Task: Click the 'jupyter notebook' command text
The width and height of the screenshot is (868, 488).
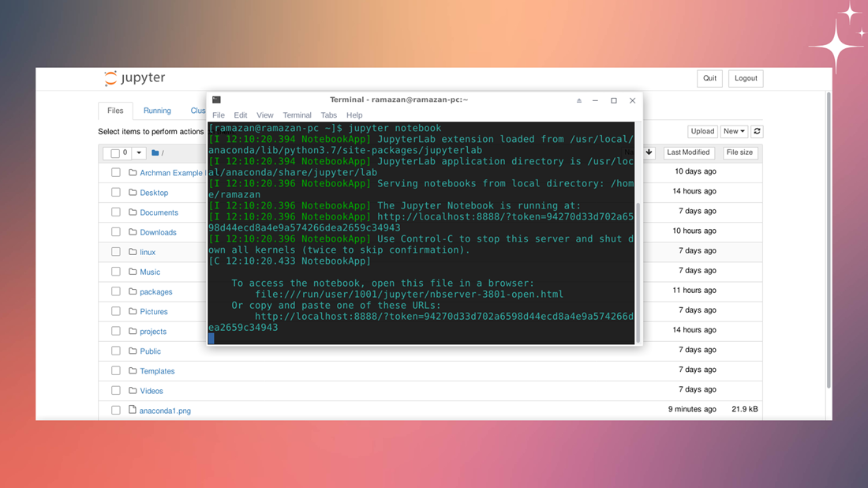Action: pyautogui.click(x=395, y=128)
